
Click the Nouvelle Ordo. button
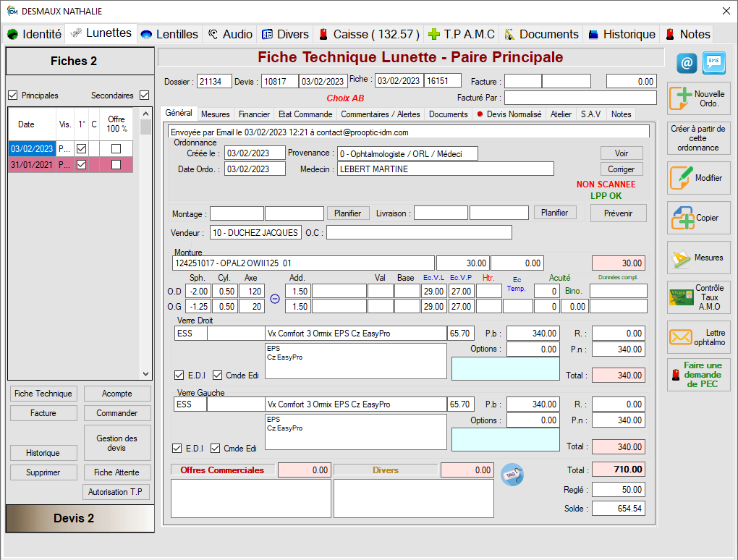tap(698, 98)
